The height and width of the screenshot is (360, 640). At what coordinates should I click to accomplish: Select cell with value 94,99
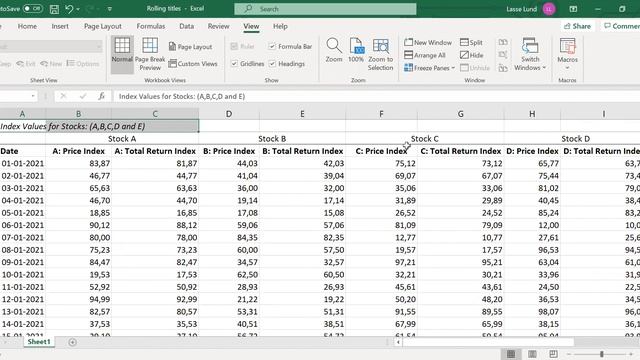click(x=78, y=300)
